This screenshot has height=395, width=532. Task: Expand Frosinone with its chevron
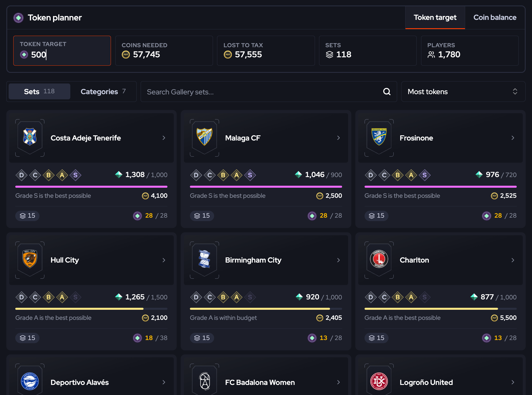[513, 138]
